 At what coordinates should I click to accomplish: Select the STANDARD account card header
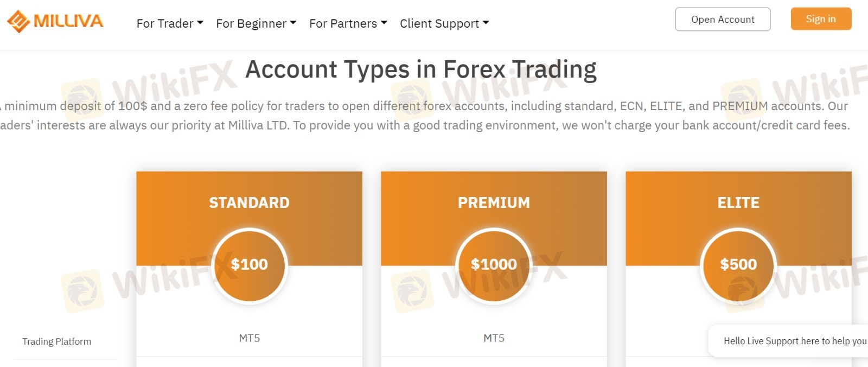click(249, 203)
